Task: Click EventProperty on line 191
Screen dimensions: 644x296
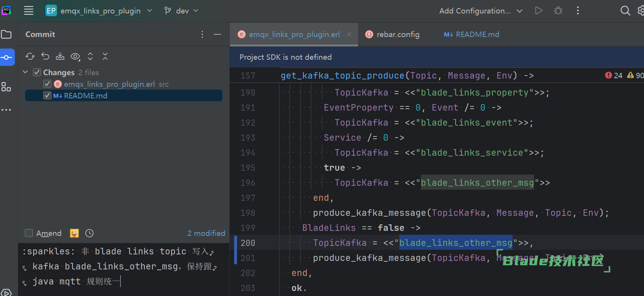Action: pos(359,108)
